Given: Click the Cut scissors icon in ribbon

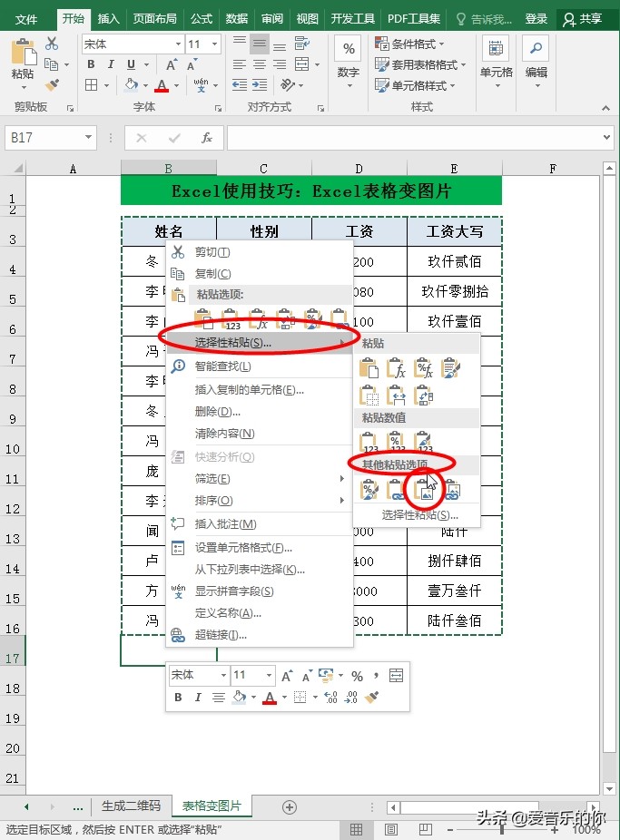Looking at the screenshot, I should [x=52, y=44].
